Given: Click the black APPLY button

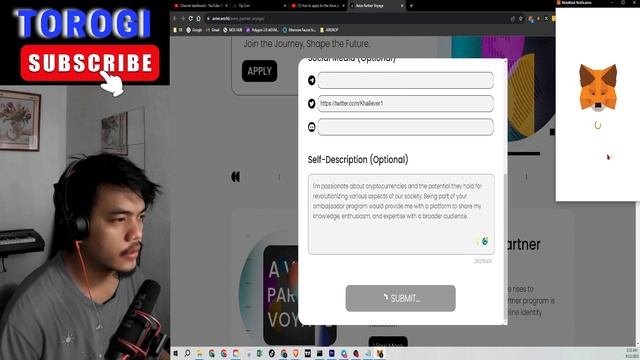Looking at the screenshot, I should tap(259, 71).
